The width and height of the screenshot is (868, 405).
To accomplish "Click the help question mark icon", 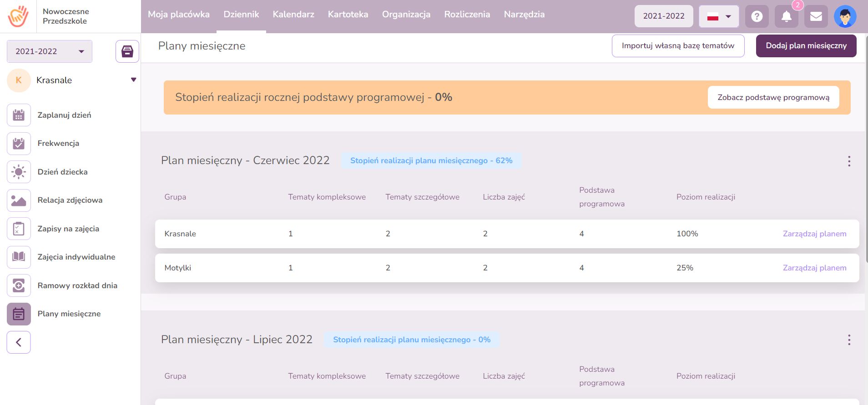I will 757,16.
